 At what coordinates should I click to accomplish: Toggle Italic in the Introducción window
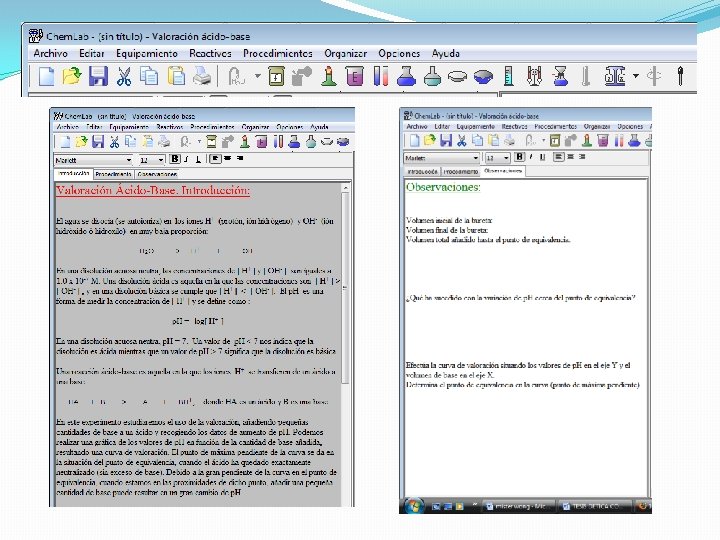pos(186,159)
